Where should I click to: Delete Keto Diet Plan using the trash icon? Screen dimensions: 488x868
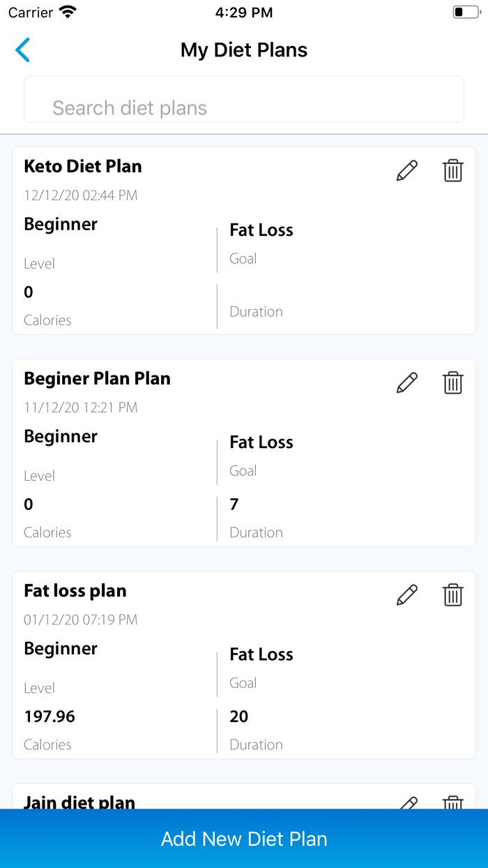453,170
